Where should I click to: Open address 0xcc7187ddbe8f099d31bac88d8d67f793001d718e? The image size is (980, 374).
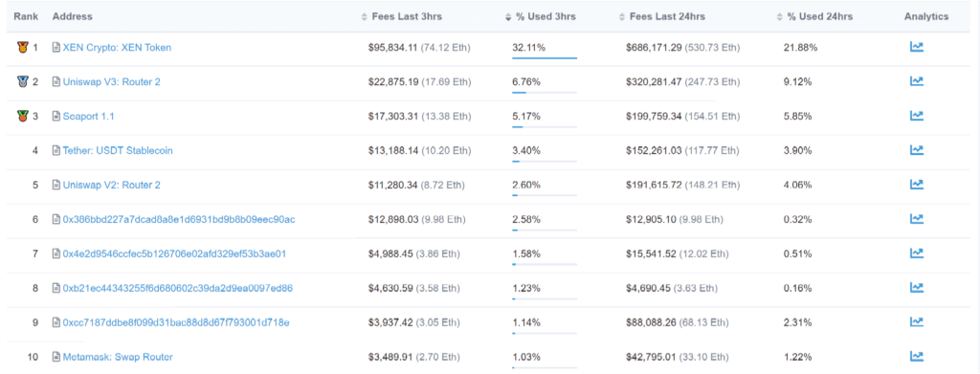pyautogui.click(x=176, y=322)
